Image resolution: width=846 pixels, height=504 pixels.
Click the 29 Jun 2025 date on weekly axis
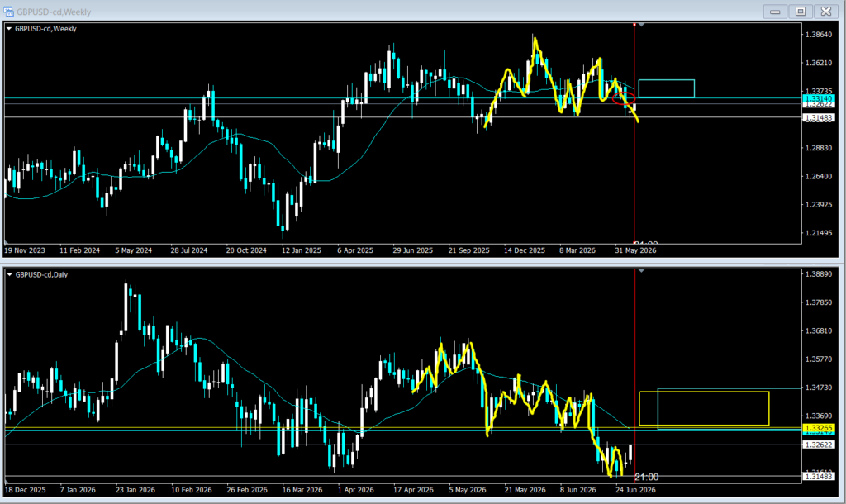click(413, 250)
